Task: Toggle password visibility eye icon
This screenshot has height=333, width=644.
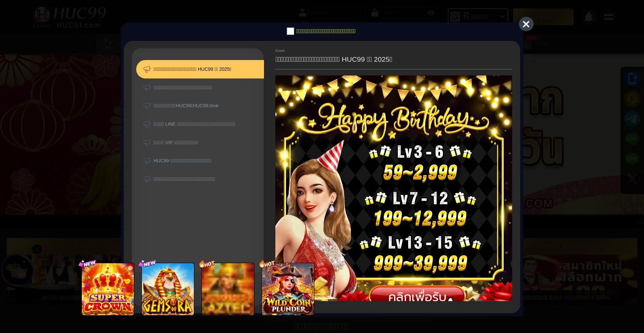Action: (431, 13)
